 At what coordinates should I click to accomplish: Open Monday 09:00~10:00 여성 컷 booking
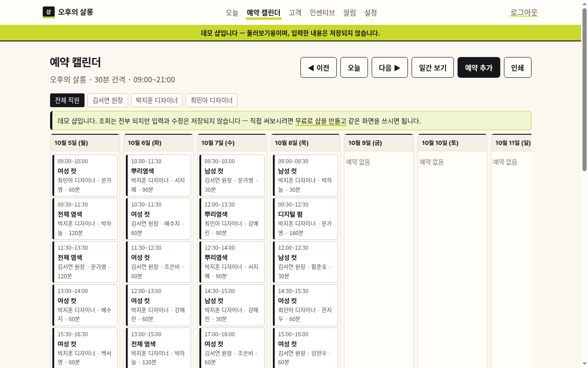coord(85,175)
